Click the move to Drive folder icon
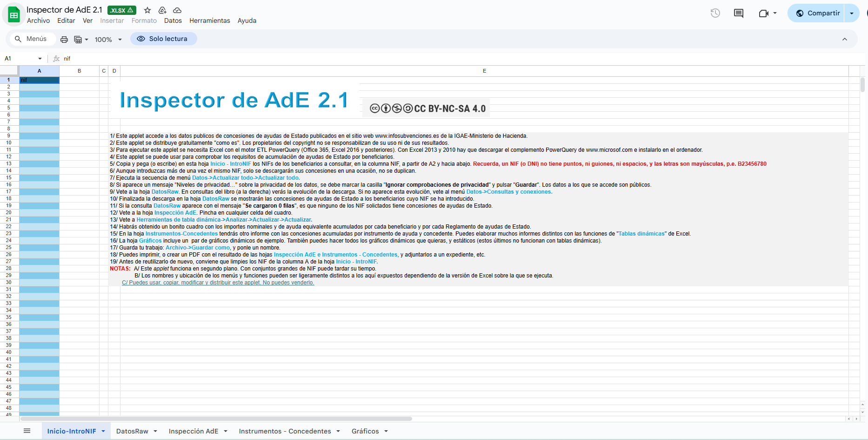This screenshot has height=440, width=868. 162,10
